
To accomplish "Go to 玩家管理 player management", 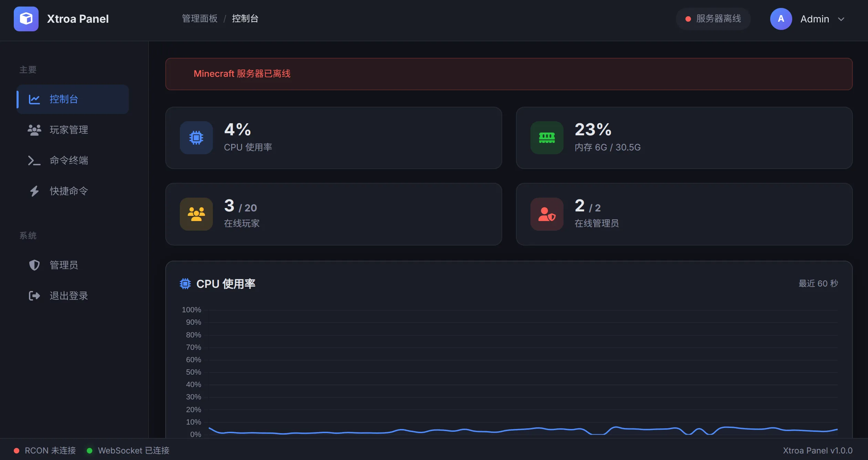I will point(69,130).
